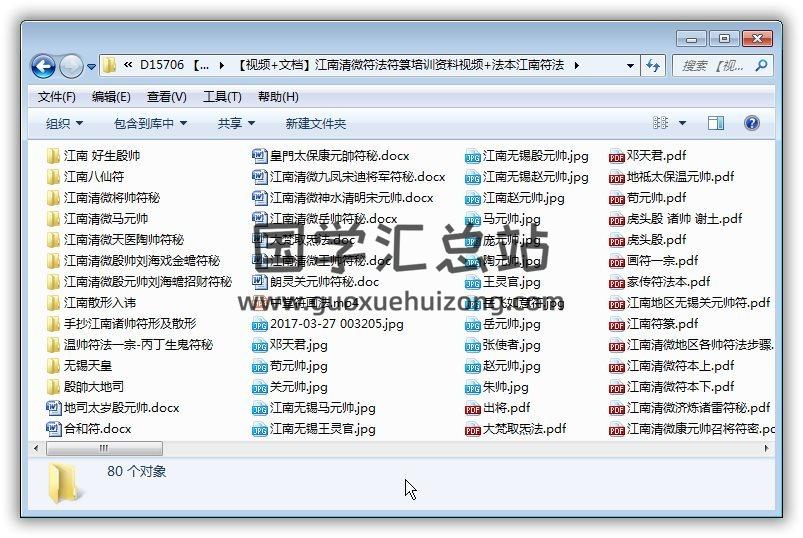This screenshot has height=538, width=803.
Task: Click the magnifier search icon
Action: [762, 66]
